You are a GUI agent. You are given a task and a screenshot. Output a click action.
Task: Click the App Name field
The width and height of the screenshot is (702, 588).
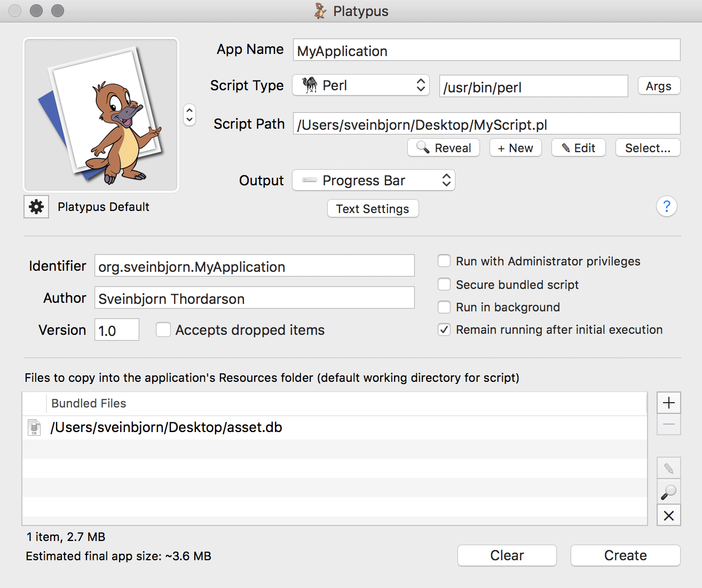tap(486, 50)
